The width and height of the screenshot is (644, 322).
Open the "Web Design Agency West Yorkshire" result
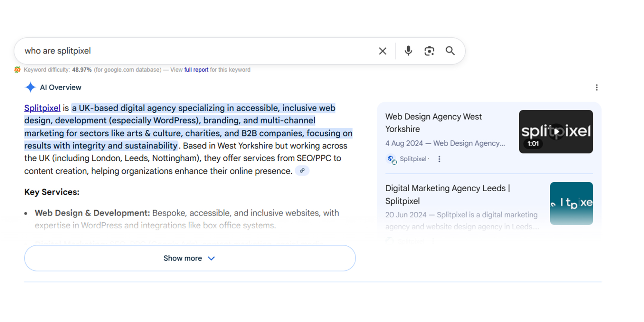point(433,123)
